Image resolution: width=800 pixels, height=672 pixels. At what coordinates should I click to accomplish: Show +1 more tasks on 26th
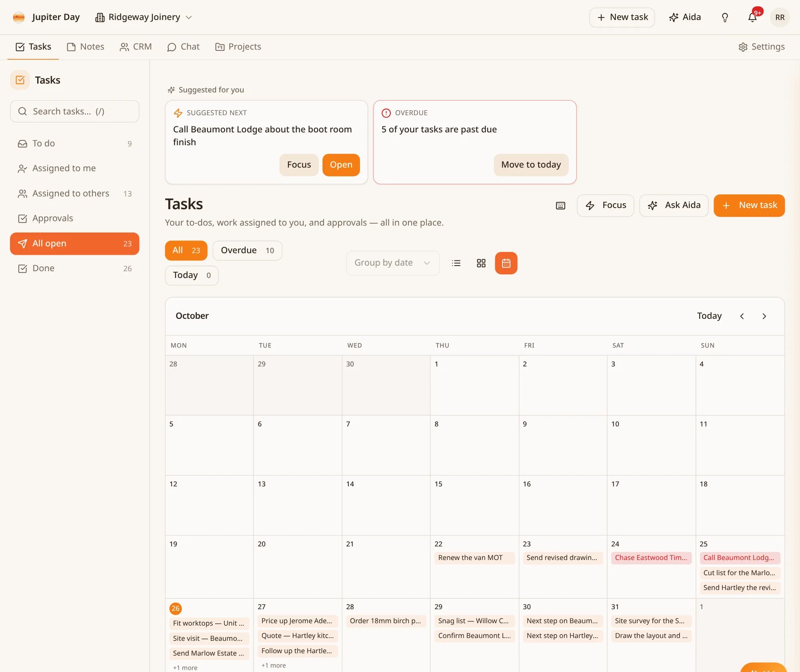point(185,668)
